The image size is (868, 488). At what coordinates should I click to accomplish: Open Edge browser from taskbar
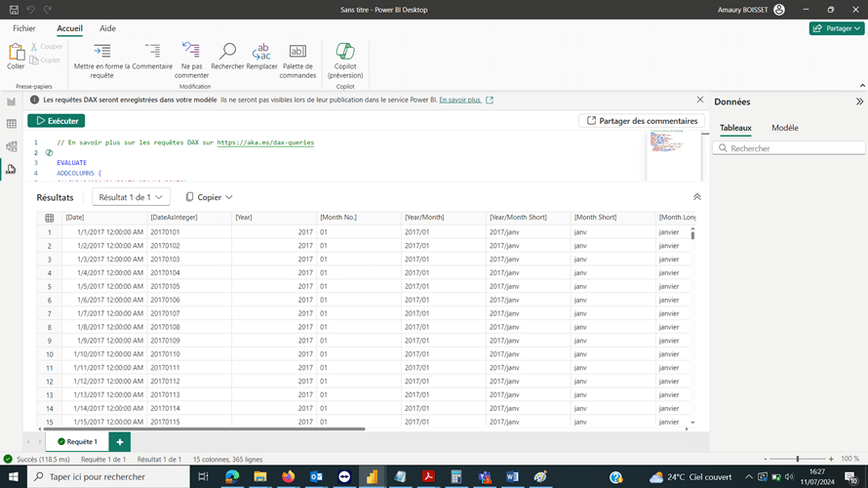coord(232,476)
